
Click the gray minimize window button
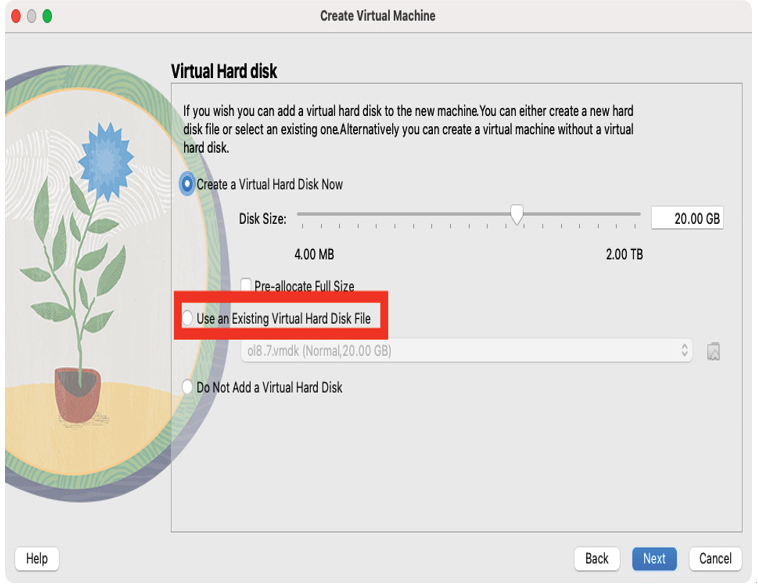tap(31, 16)
